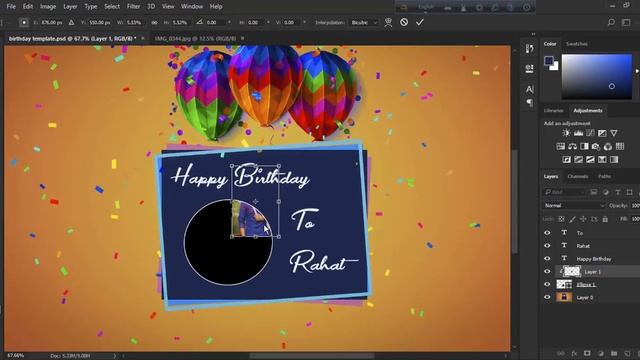640x360 pixels.
Task: Switch to the Paths tab
Action: (x=604, y=176)
